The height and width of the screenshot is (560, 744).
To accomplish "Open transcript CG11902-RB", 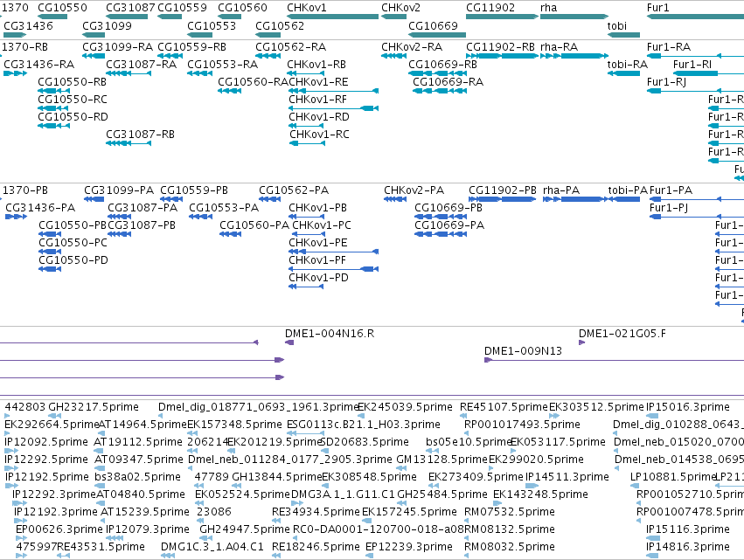I will click(x=501, y=47).
